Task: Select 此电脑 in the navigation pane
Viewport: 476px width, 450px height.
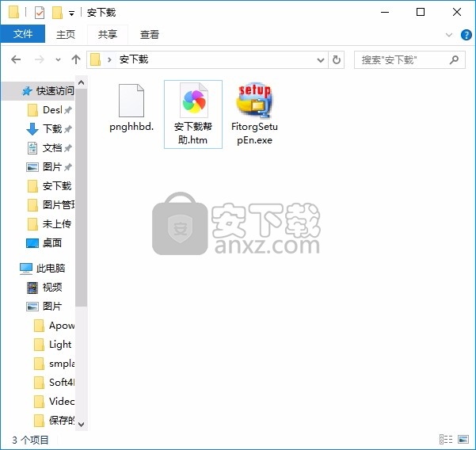Action: tap(43, 268)
